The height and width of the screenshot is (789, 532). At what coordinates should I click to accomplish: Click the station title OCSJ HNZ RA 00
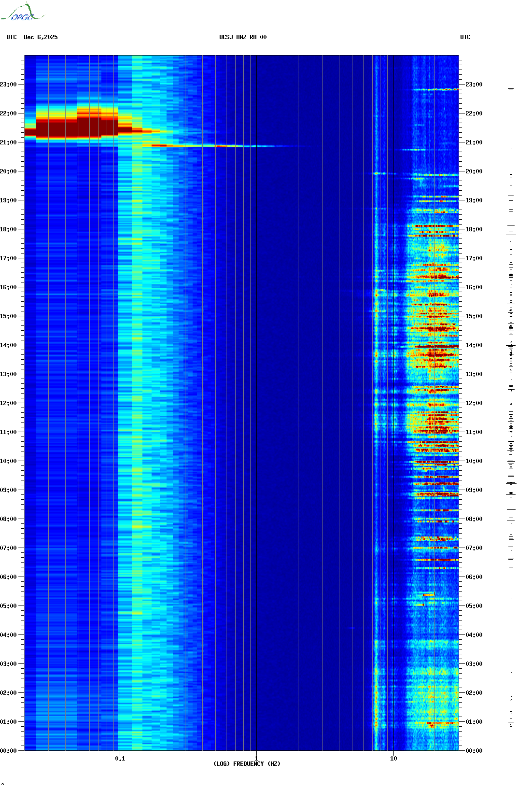pos(243,37)
